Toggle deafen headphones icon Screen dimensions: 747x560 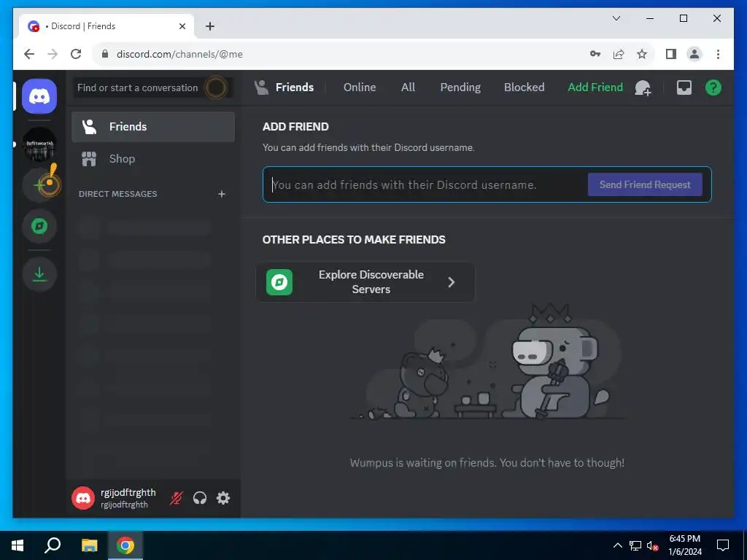click(200, 498)
